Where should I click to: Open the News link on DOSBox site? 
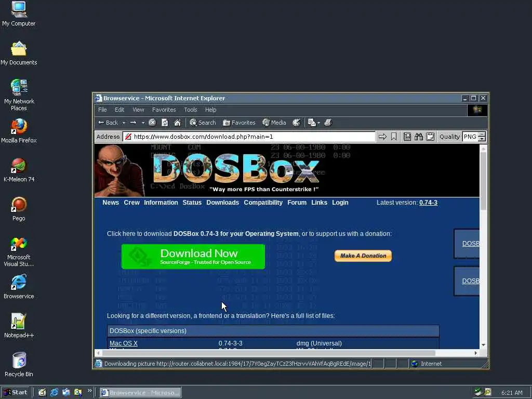click(111, 203)
